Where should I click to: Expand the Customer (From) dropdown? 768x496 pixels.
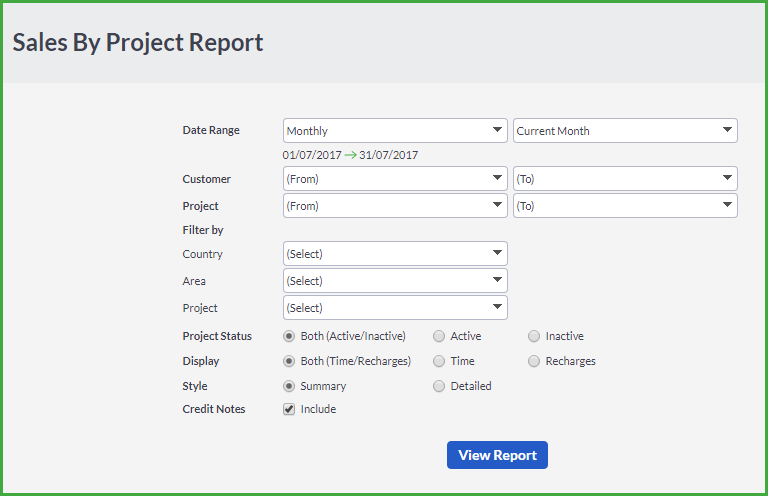tap(395, 179)
